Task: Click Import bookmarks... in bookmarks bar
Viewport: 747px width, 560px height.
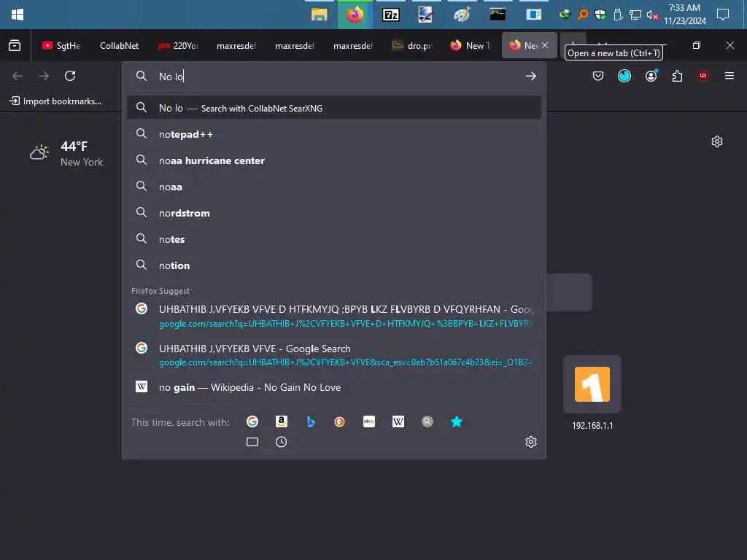Action: [x=55, y=101]
